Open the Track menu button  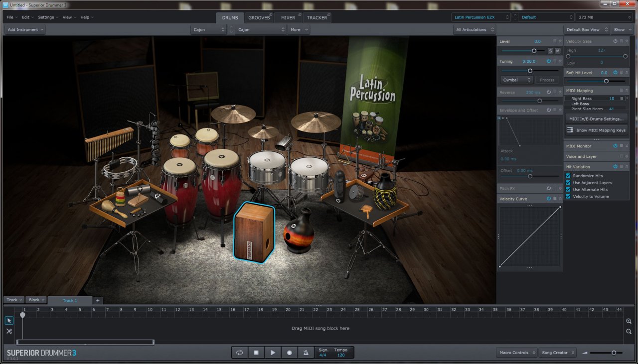14,300
